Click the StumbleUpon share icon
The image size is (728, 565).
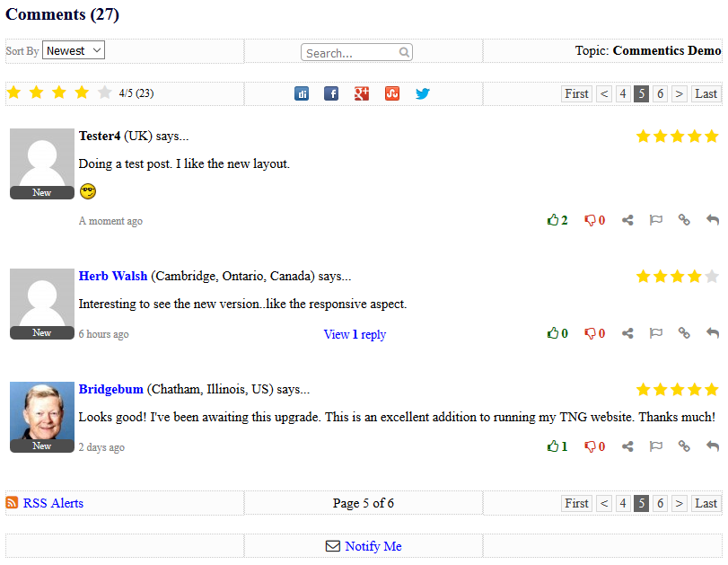tap(391, 93)
